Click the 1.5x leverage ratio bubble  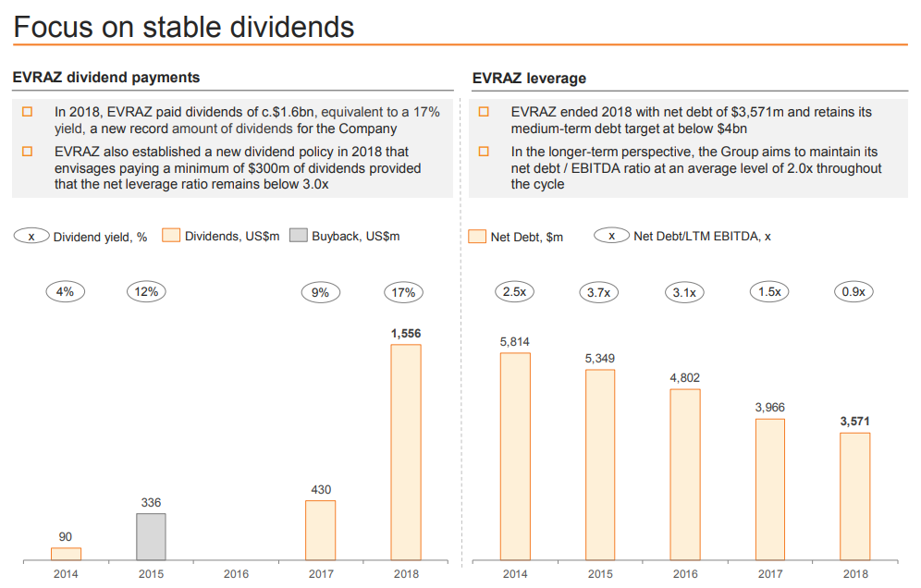pos(769,292)
